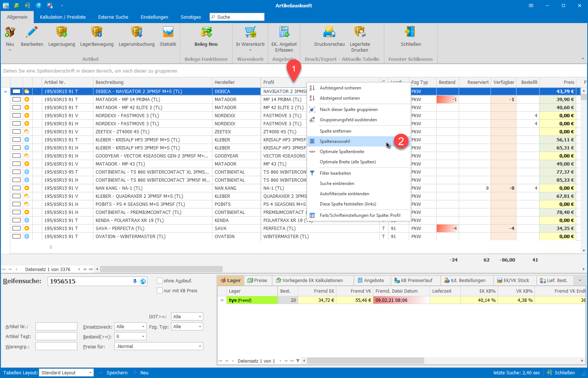Click the Lagerzugang icon

point(62,32)
